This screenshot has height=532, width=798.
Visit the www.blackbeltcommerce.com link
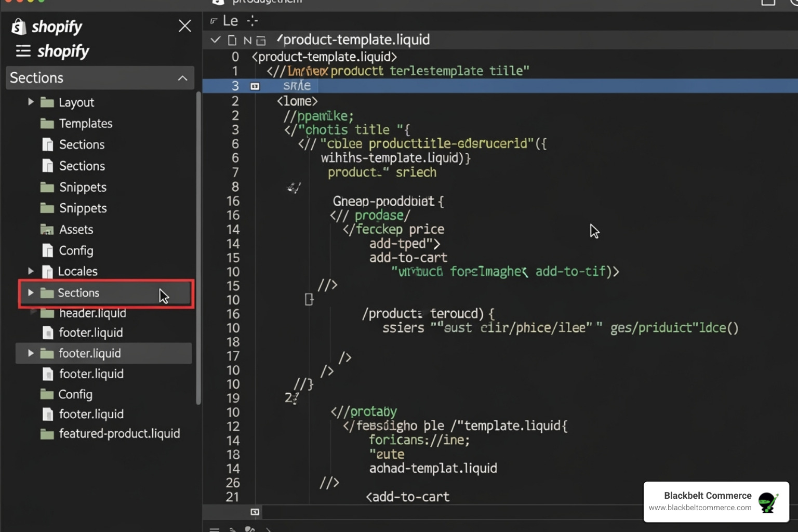pos(700,508)
